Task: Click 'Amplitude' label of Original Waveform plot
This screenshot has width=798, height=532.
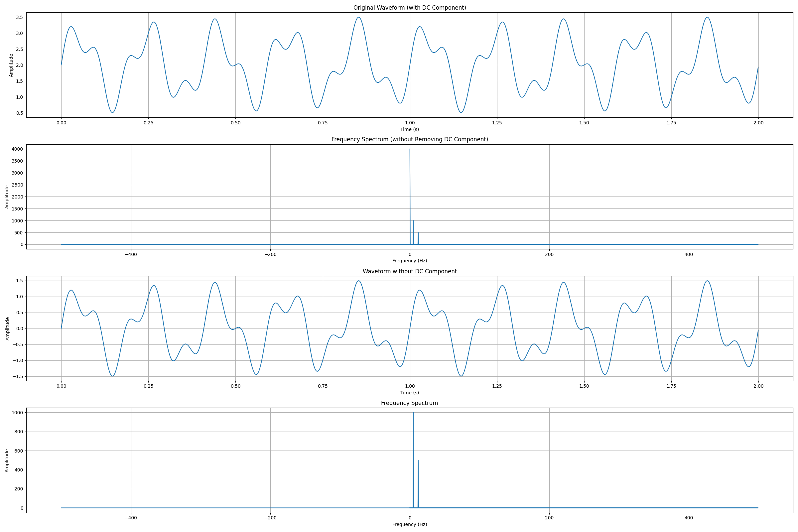Action: click(11, 65)
